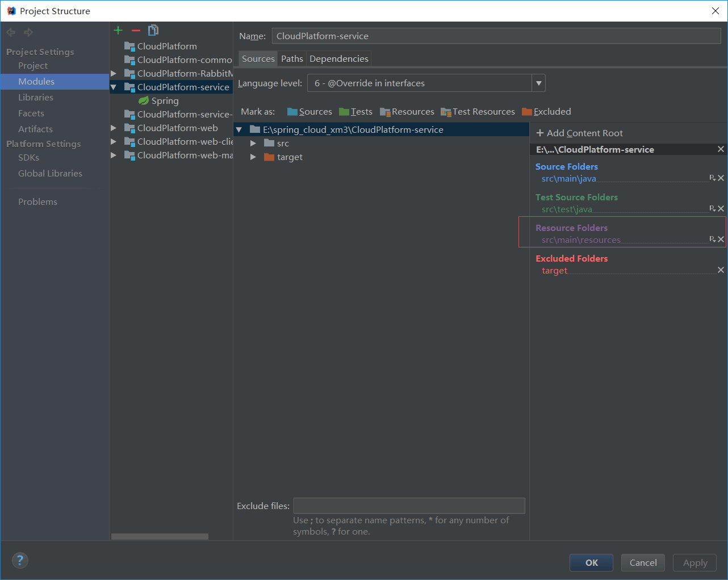Viewport: 728px width, 580px height.
Task: Click the src\main\resources folder path
Action: 581,240
